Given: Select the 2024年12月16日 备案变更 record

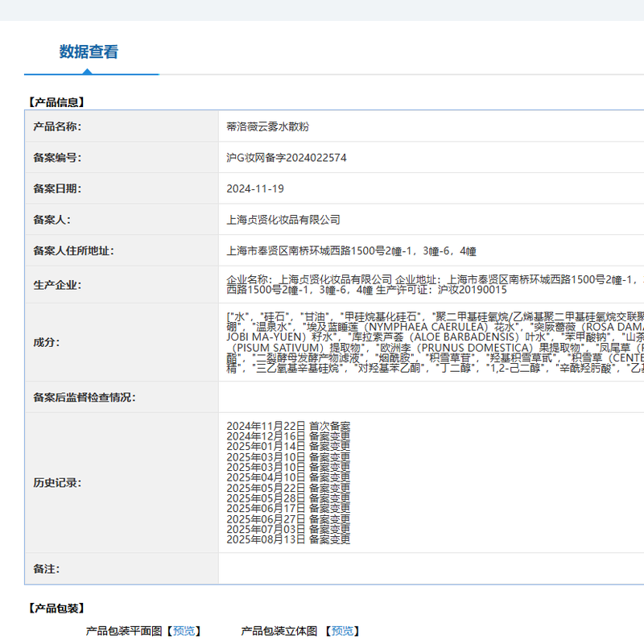Looking at the screenshot, I should (x=288, y=436).
